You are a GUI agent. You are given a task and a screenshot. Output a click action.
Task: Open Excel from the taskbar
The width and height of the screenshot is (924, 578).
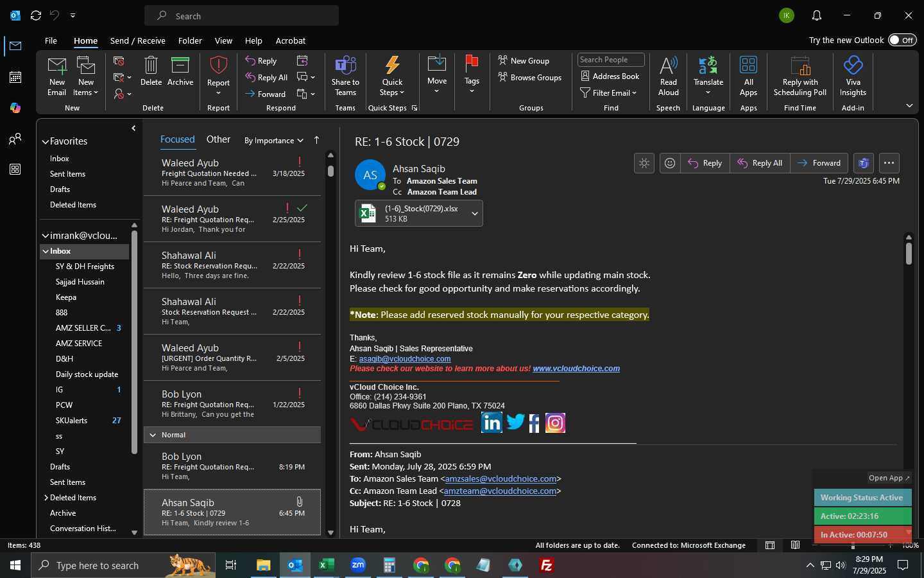point(327,565)
